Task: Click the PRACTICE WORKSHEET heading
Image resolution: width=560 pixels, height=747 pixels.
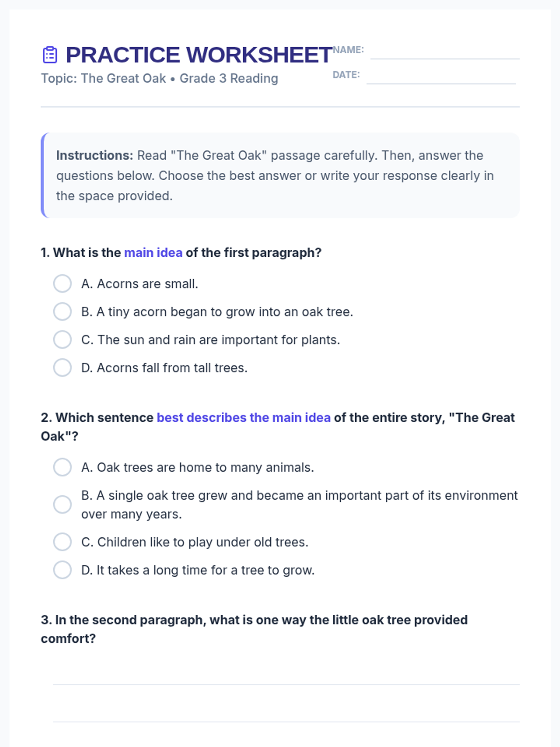Action: pos(199,55)
